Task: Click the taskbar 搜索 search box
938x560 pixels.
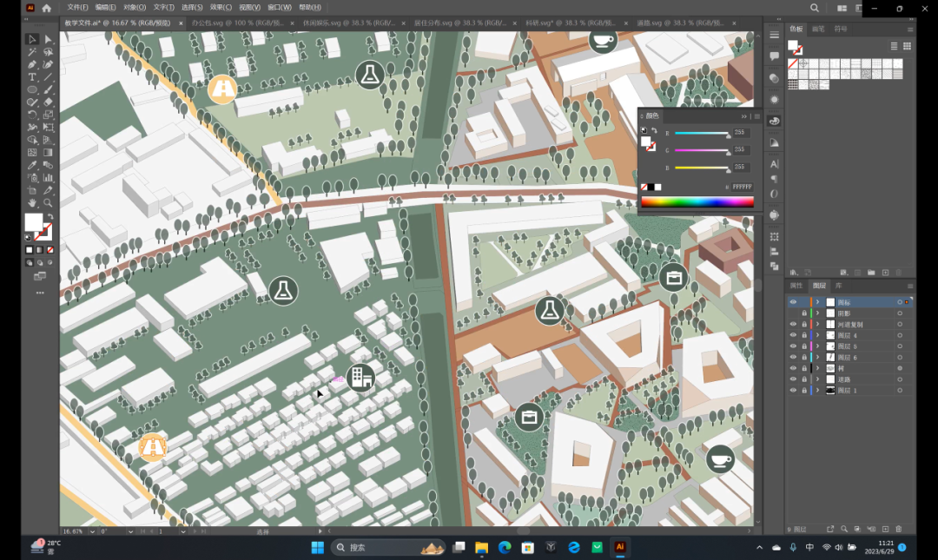Action: pyautogui.click(x=389, y=547)
